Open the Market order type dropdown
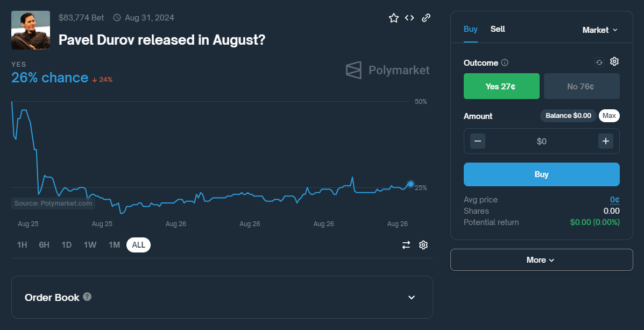Viewport: 644px width, 330px height. [x=599, y=30]
